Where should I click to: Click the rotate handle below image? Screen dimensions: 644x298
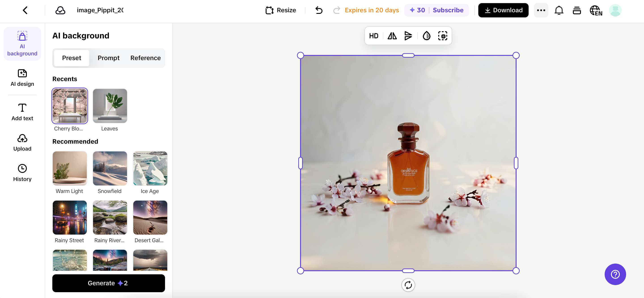click(408, 285)
